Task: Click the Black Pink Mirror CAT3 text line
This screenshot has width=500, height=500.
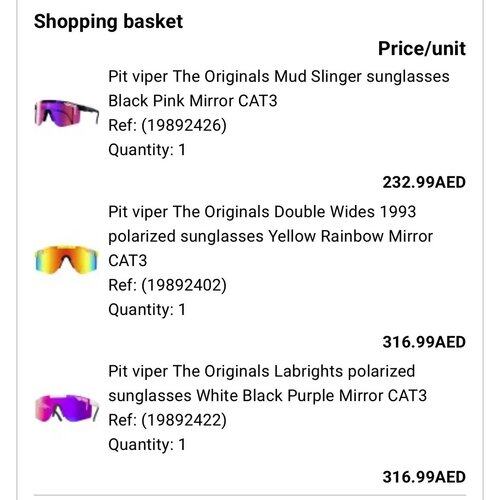Action: [x=193, y=101]
